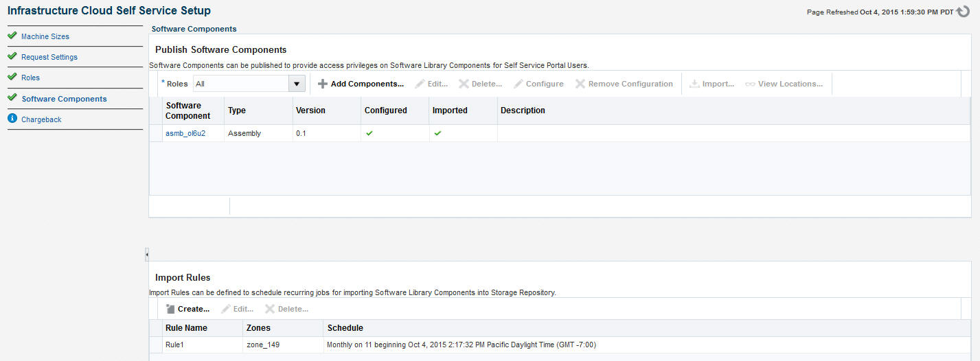The width and height of the screenshot is (980, 361).
Task: Open the Chargeback step
Action: pos(41,119)
